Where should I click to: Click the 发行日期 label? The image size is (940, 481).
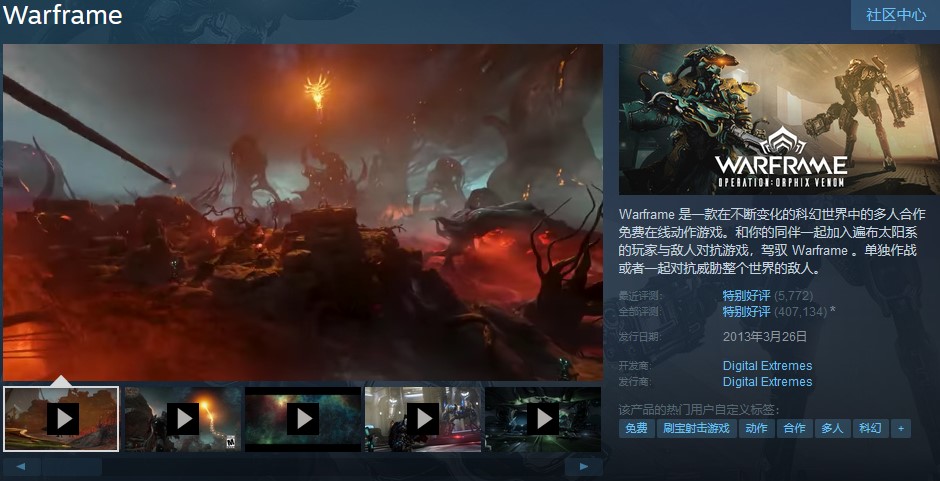(x=640, y=337)
